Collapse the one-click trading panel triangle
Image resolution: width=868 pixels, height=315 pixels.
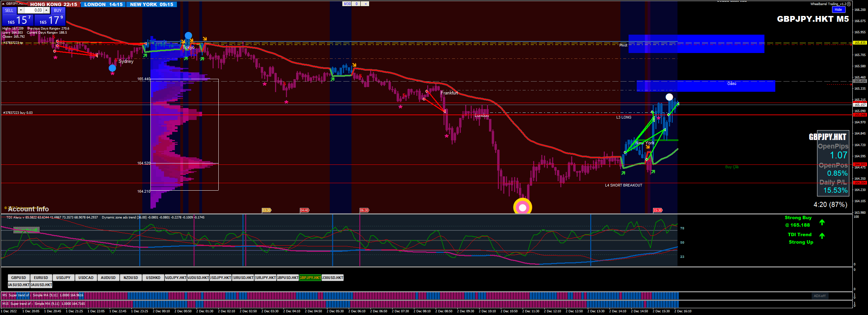click(3, 3)
